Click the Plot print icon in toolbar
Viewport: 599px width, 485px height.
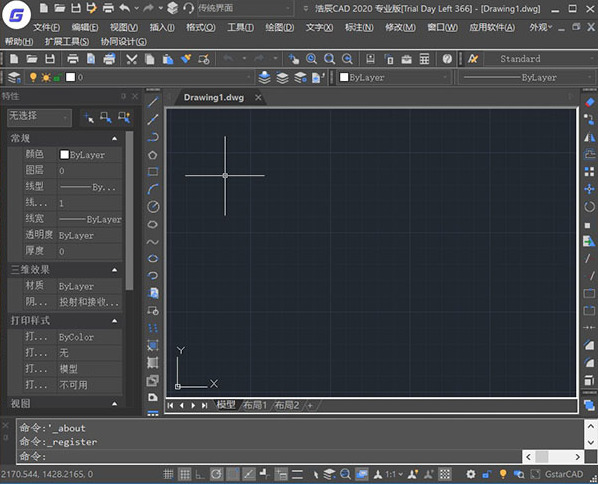(x=73, y=59)
